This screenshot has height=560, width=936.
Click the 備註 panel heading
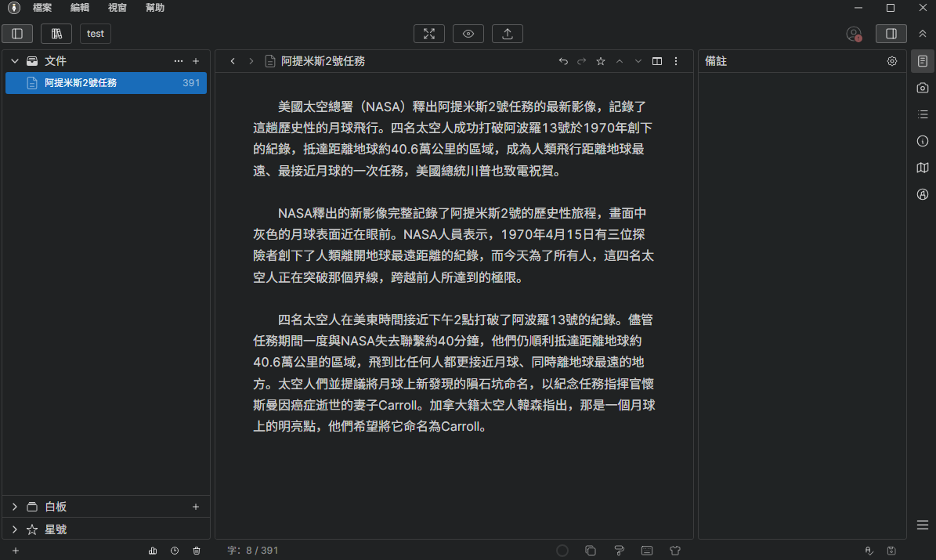716,61
